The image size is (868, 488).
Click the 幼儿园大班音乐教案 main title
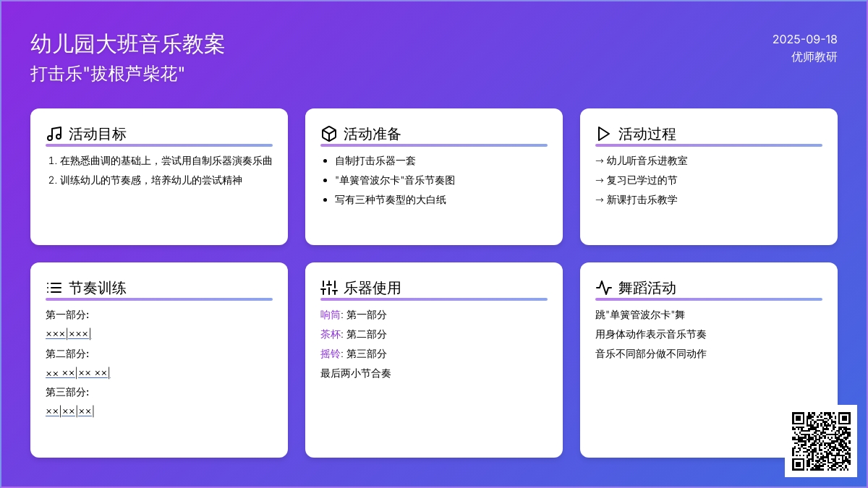pos(128,44)
